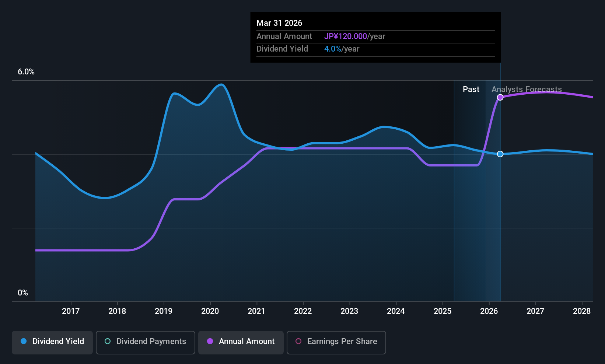The image size is (605, 364).
Task: Click the 0% y-axis label
Action: [x=23, y=293]
